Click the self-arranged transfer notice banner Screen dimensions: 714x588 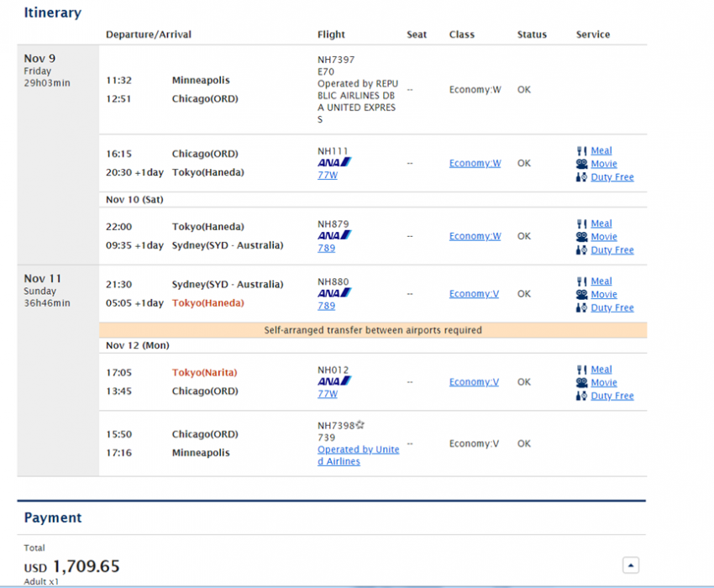coord(373,330)
